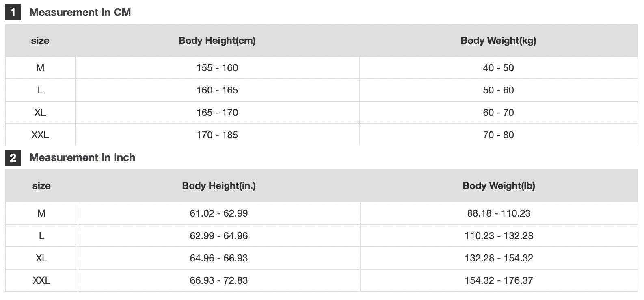Select the "Measurement In Inch" heading
Viewport: 644px width, 300px height.
pyautogui.click(x=82, y=157)
